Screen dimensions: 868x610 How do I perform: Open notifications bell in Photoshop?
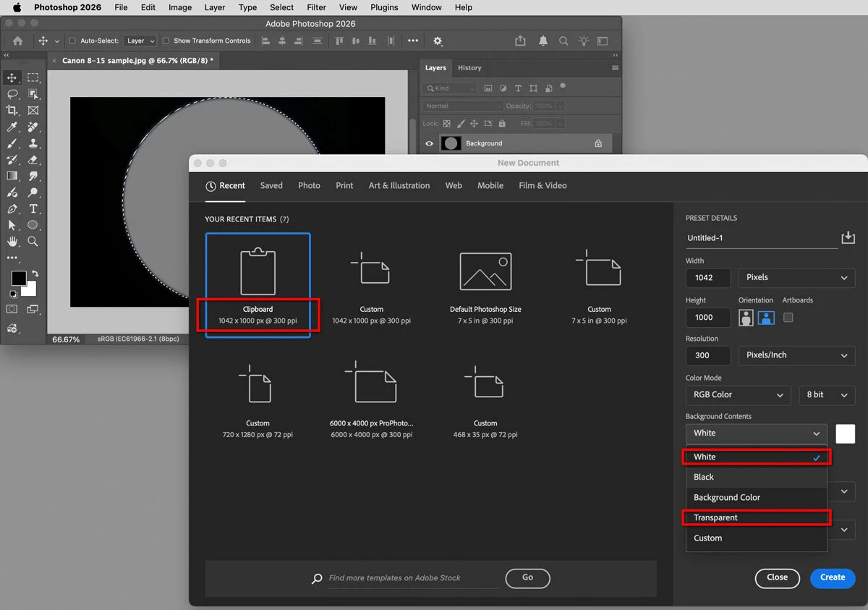pos(543,41)
